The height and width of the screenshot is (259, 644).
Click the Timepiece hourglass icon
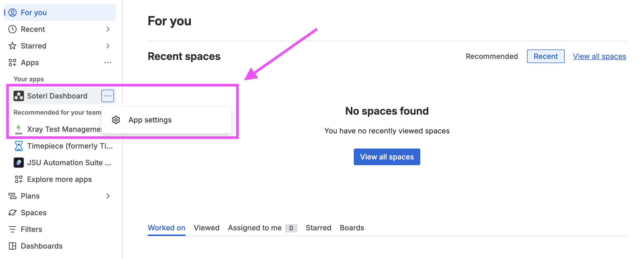[19, 146]
